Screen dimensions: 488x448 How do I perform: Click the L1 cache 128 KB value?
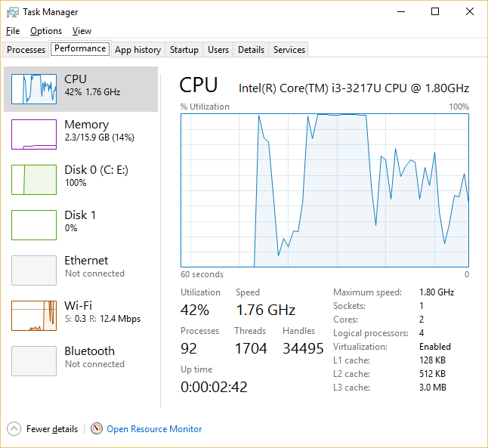coord(432,360)
